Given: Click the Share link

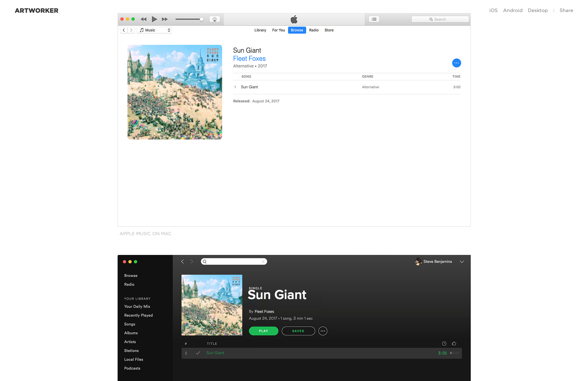Looking at the screenshot, I should point(566,11).
